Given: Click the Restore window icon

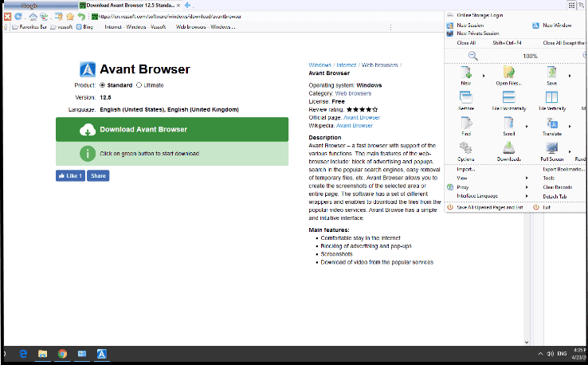Looking at the screenshot, I should [x=466, y=98].
